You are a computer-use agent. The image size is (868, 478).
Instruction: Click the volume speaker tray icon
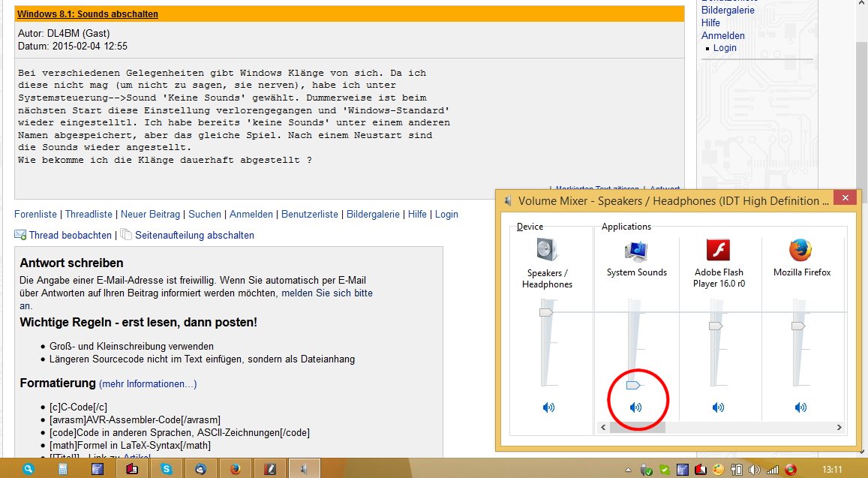pyautogui.click(x=754, y=470)
